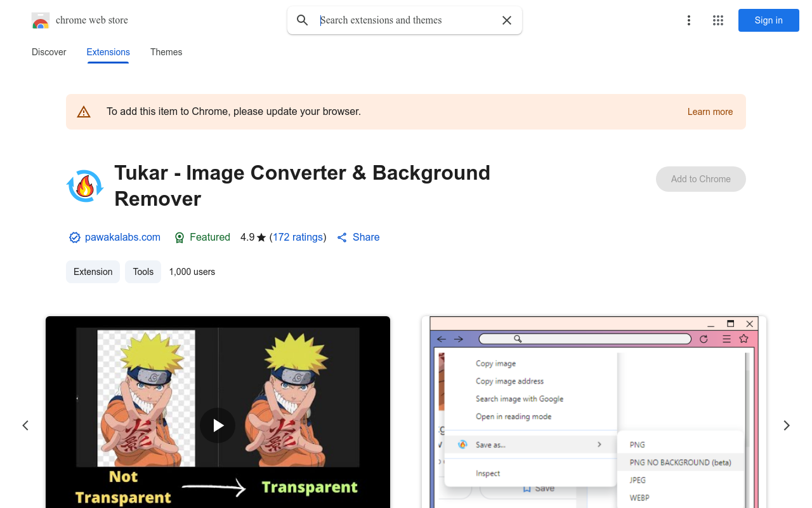
Task: Show previous screenshot with left arrow
Action: (x=25, y=425)
